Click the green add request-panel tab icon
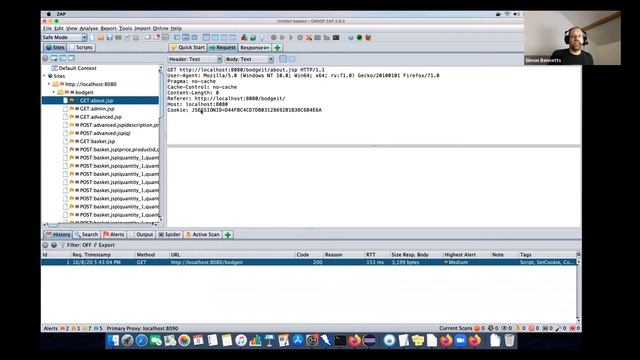 (x=278, y=48)
